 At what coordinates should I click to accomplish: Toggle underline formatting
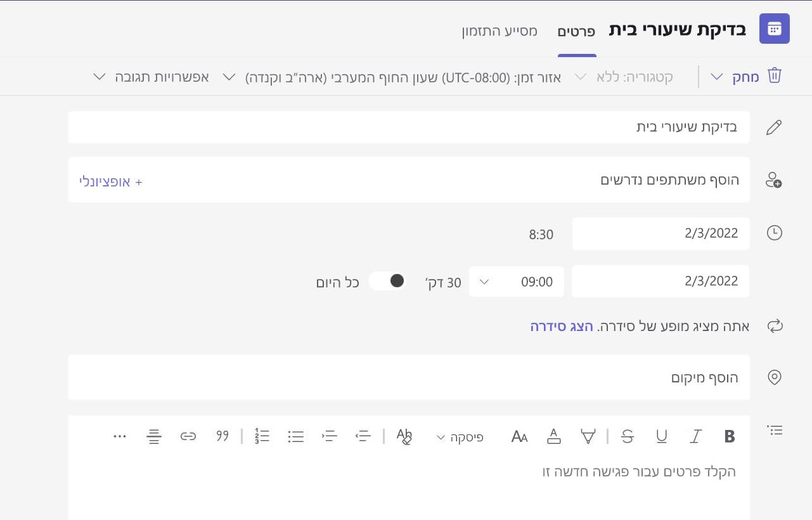[x=662, y=436]
